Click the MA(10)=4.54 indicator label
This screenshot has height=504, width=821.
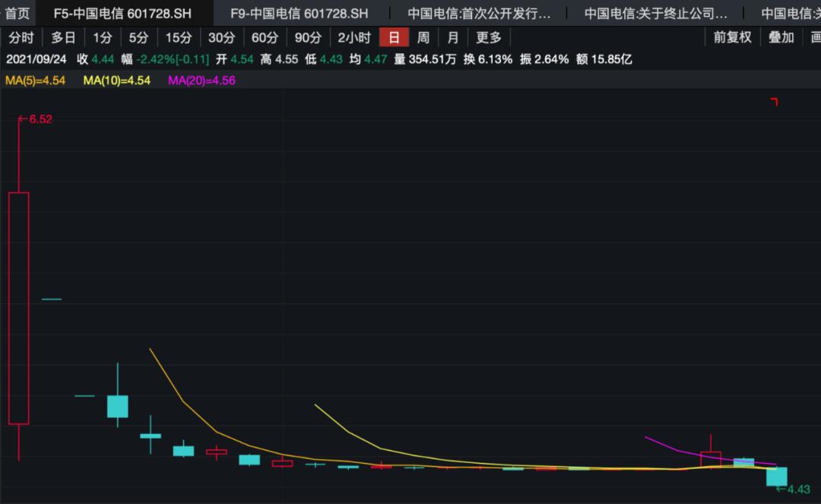(x=117, y=81)
